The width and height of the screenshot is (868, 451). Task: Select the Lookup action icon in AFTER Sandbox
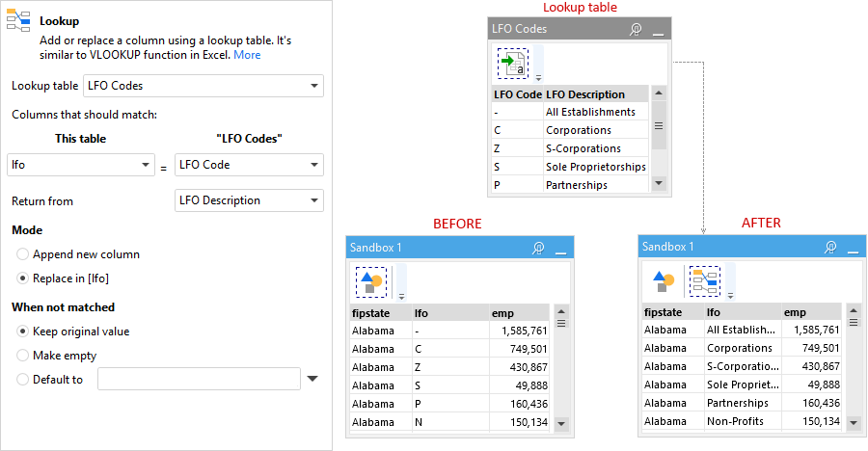pos(705,281)
